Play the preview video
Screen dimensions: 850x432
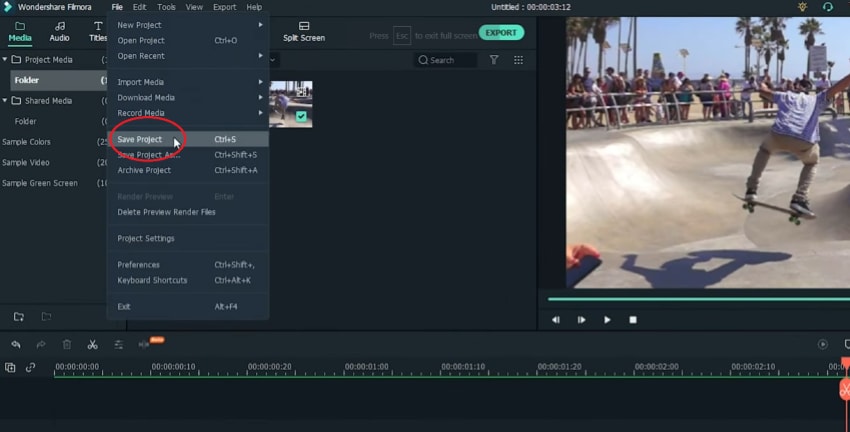tap(607, 320)
